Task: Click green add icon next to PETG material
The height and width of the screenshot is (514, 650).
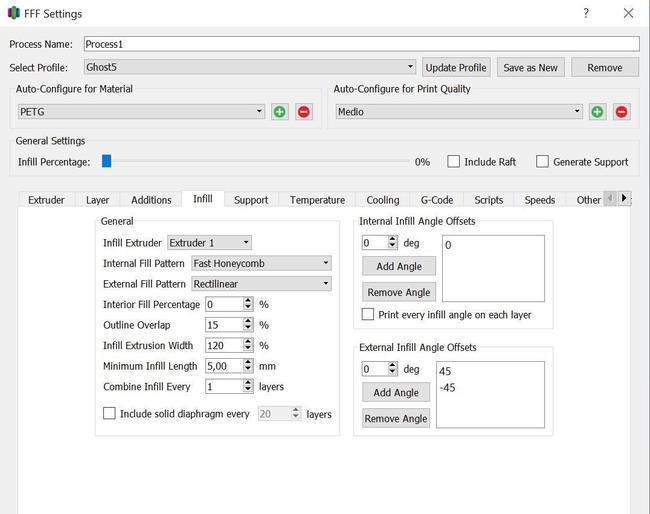Action: tap(281, 112)
